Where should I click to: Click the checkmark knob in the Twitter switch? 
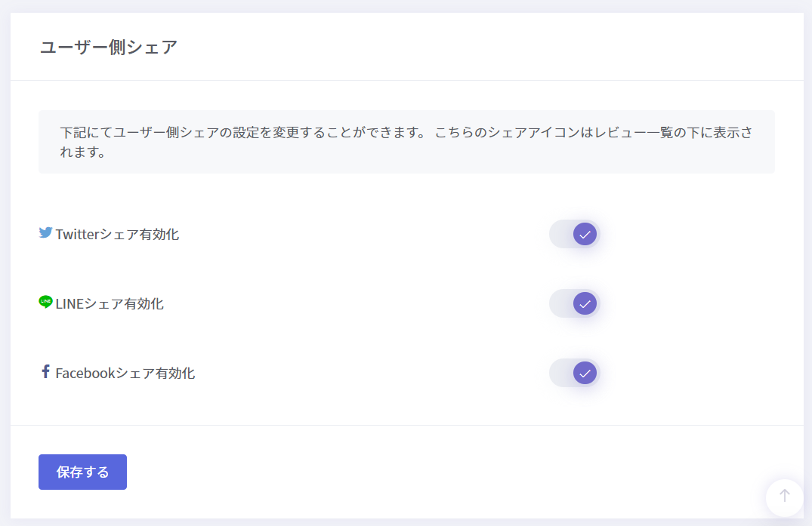pyautogui.click(x=585, y=234)
